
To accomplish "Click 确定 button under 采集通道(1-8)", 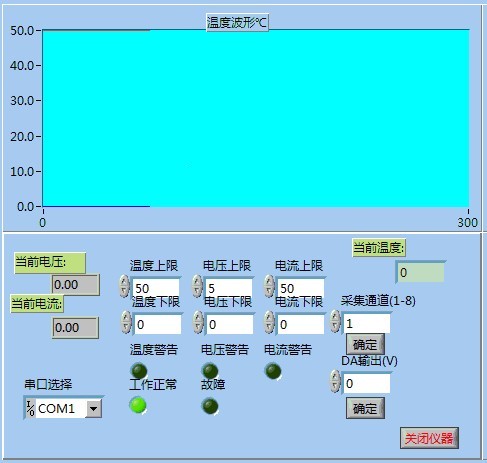I will 365,344.
